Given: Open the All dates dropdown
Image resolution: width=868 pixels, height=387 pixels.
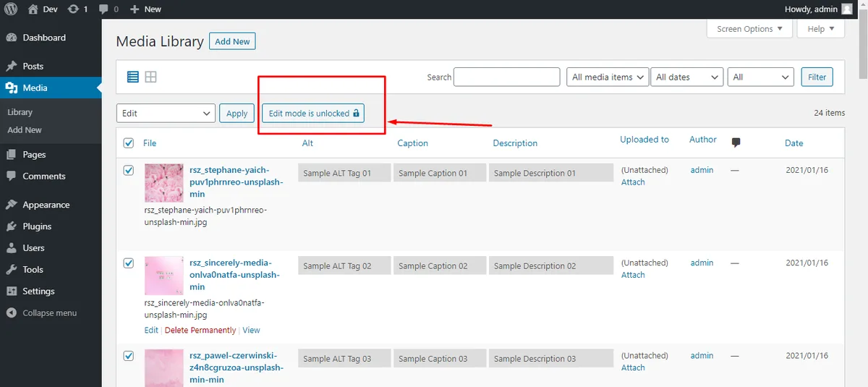Looking at the screenshot, I should pyautogui.click(x=686, y=77).
